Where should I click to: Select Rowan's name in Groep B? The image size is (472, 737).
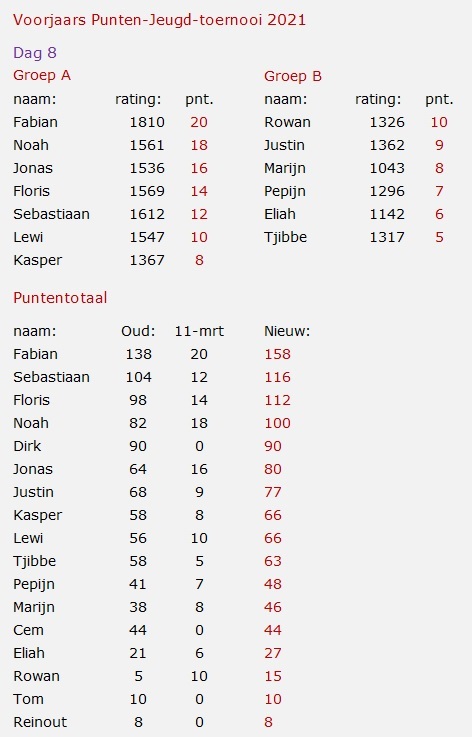287,122
